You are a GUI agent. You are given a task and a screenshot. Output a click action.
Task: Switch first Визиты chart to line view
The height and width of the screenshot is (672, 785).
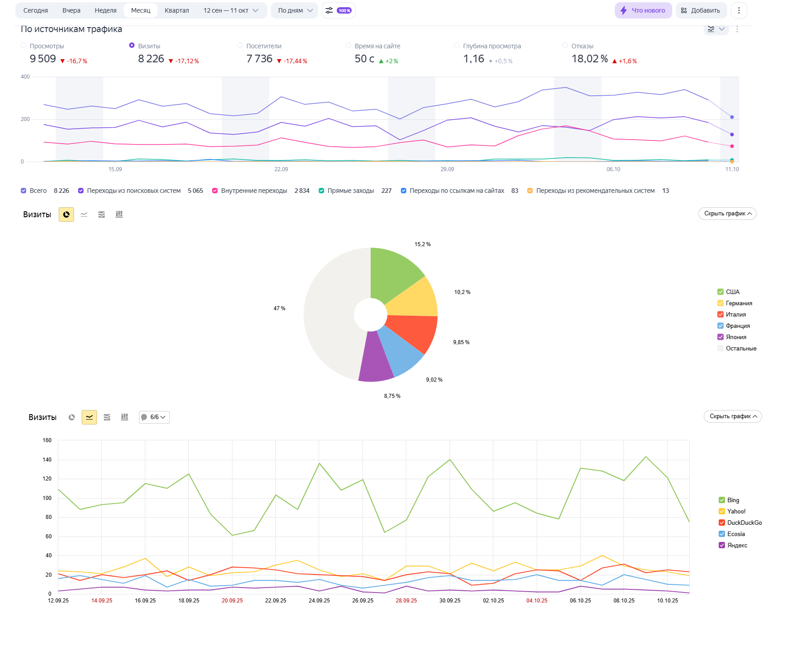pos(84,215)
